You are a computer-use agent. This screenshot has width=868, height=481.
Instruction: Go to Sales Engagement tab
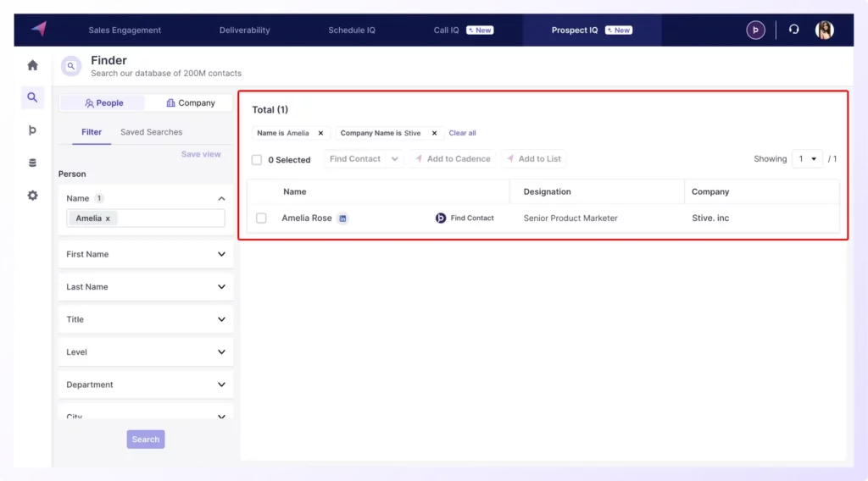coord(125,30)
